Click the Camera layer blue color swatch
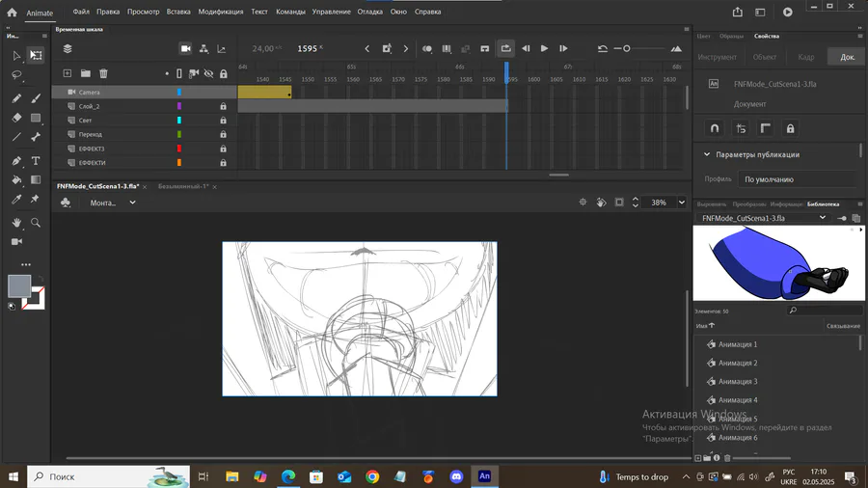The width and height of the screenshot is (868, 488). coord(178,92)
